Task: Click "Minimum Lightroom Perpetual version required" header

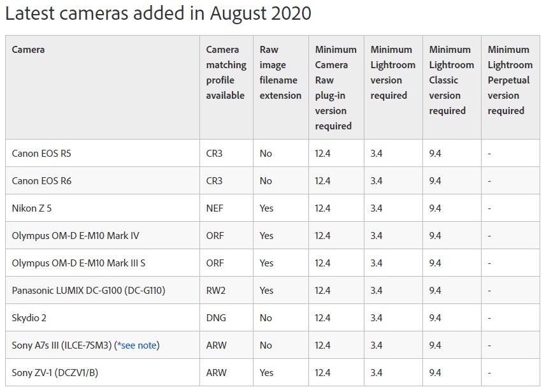Action: point(510,80)
